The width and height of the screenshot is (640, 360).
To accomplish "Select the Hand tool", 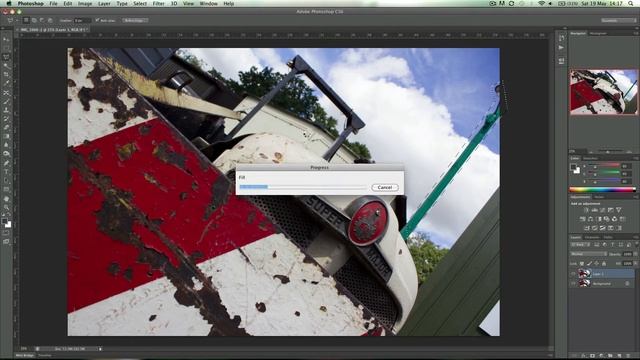I will click(x=6, y=199).
